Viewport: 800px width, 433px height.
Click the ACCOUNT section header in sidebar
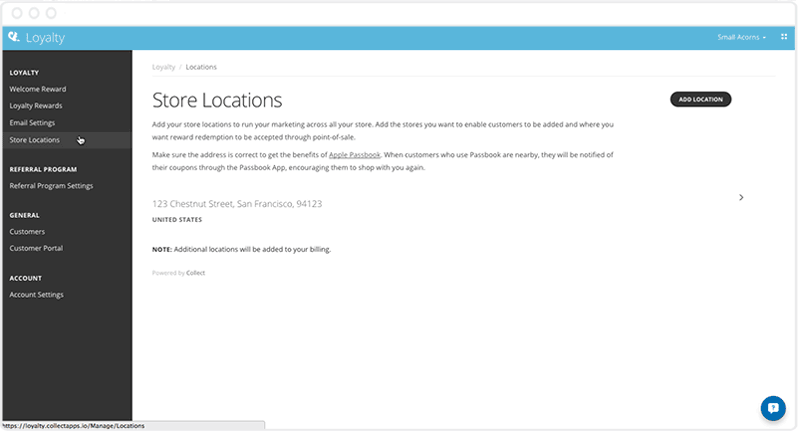click(x=26, y=278)
